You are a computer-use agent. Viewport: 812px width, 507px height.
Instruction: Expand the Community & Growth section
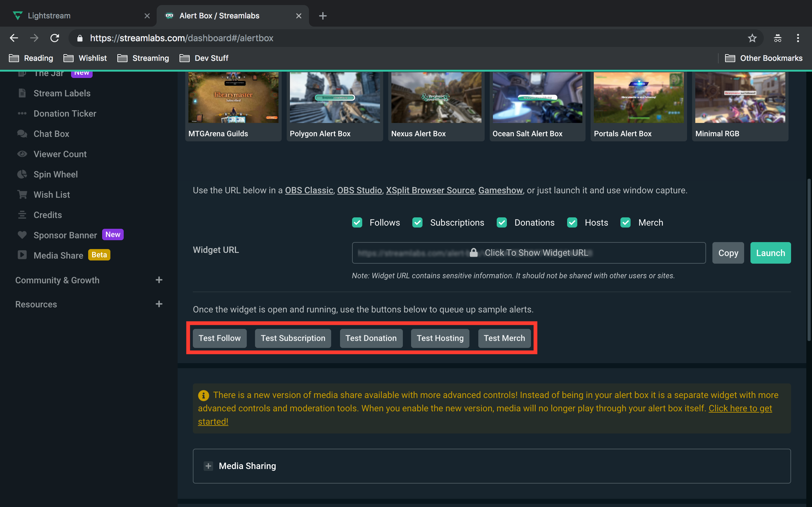159,280
